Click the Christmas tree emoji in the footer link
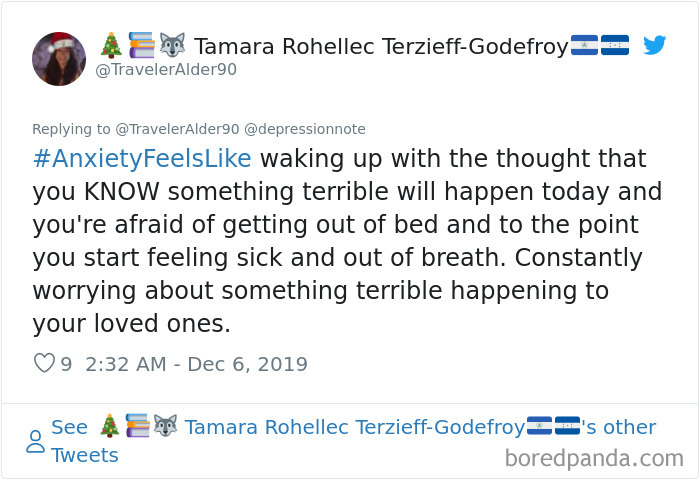Screen dimensions: 700x480 110,428
